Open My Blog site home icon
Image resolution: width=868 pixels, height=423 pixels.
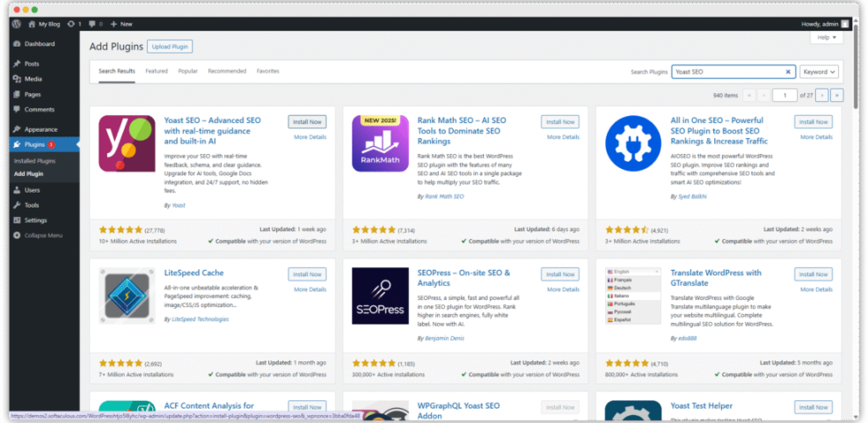point(32,24)
